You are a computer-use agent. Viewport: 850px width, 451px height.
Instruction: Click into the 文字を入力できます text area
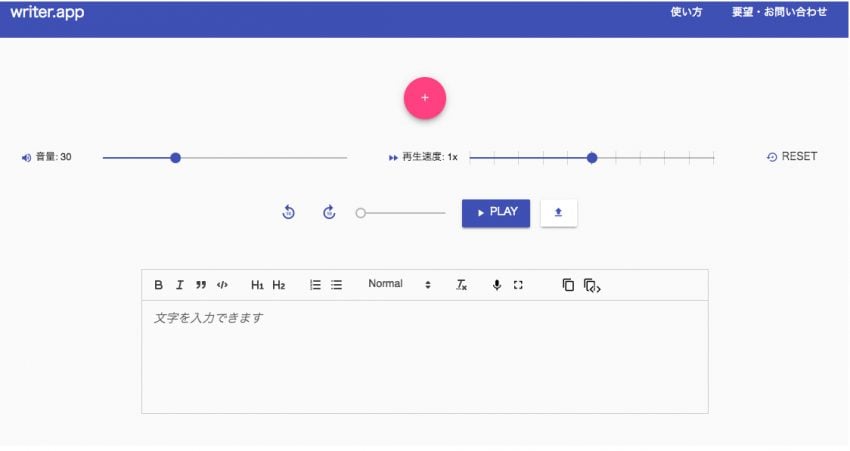(x=424, y=355)
